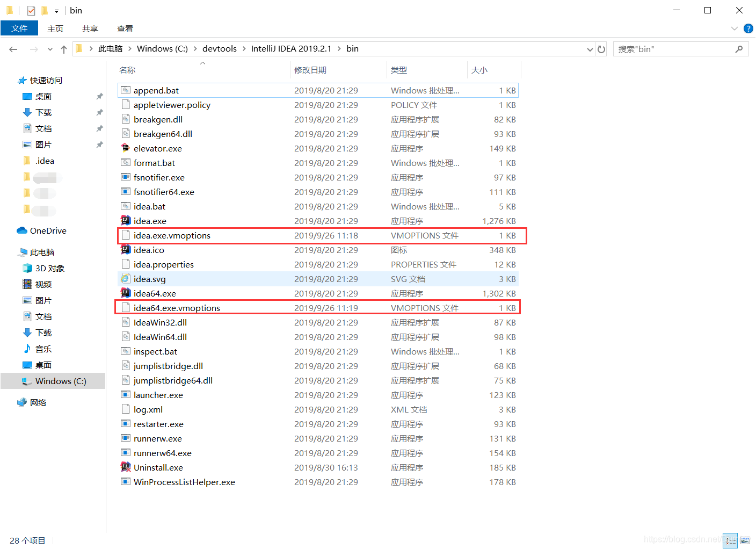Select 3D 对象 in navigation pane
This screenshot has width=756, height=549.
[50, 269]
